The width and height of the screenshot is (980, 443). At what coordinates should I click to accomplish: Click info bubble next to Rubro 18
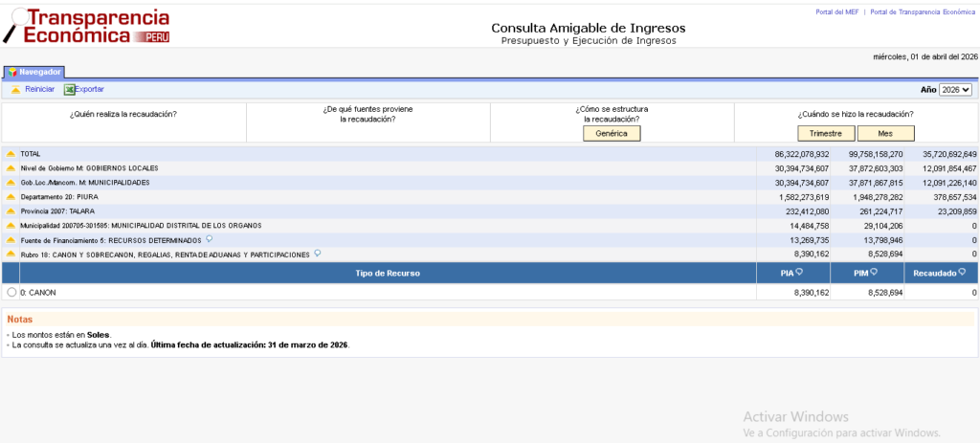click(x=317, y=254)
